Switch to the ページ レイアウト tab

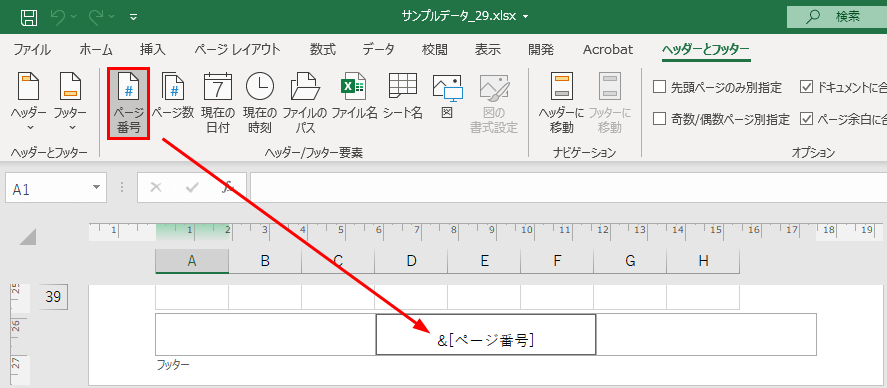pos(237,50)
